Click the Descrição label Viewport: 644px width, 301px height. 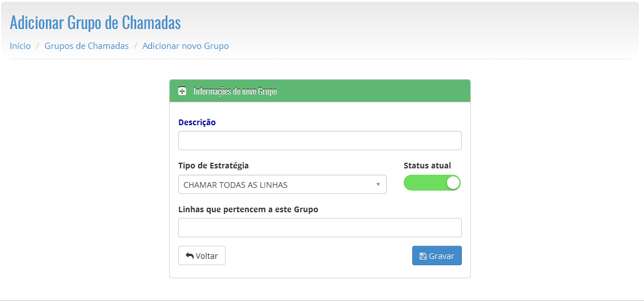tap(197, 122)
